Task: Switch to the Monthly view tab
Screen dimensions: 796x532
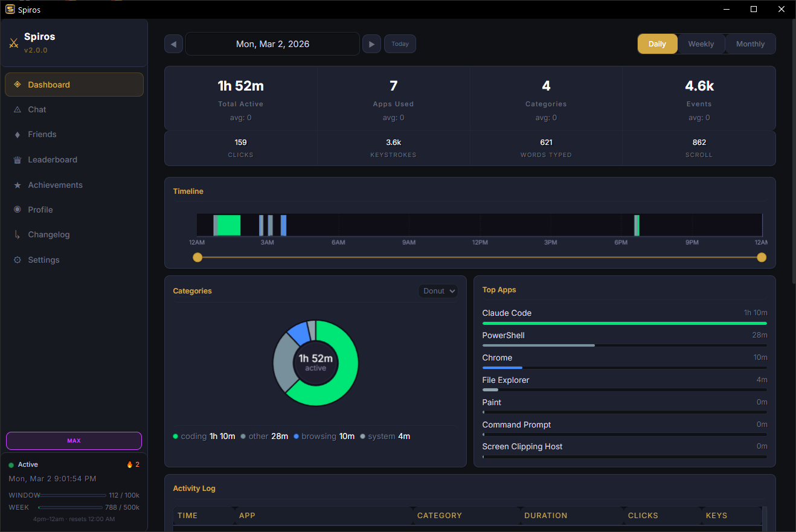Action: click(751, 44)
